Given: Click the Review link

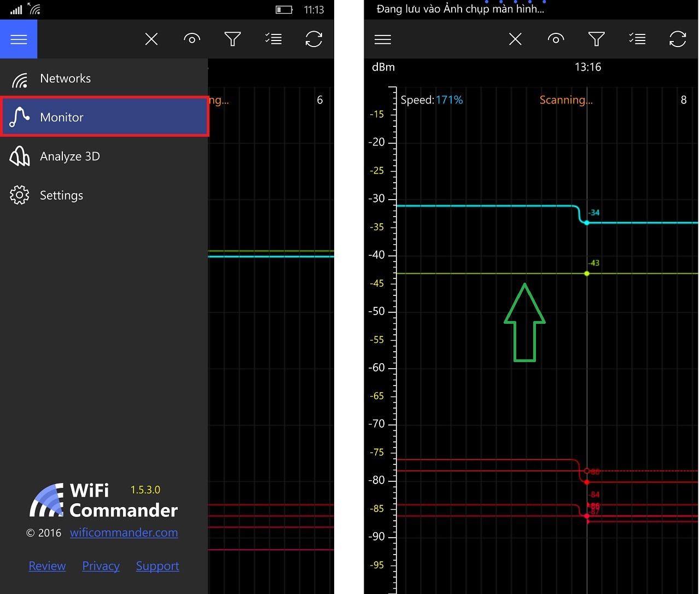Looking at the screenshot, I should [47, 566].
